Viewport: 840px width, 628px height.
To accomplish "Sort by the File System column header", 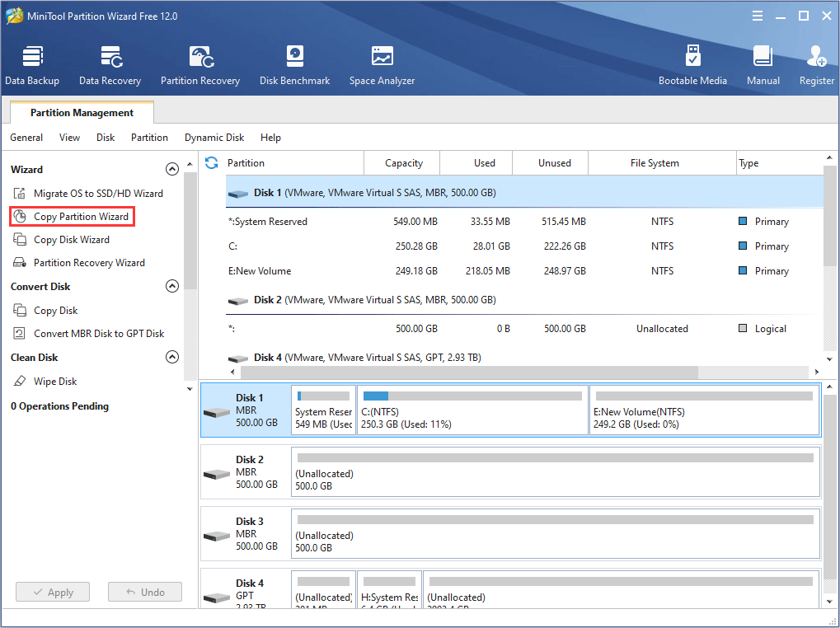I will click(662, 162).
